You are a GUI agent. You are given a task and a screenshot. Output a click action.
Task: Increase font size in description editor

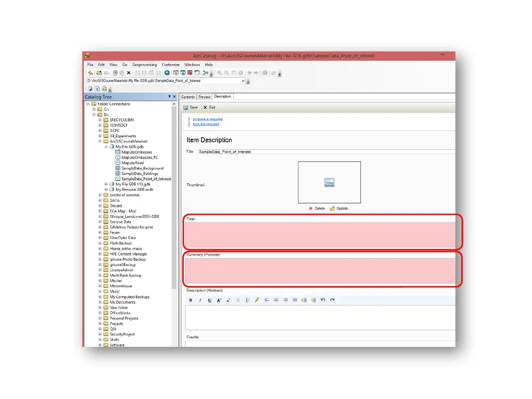pos(219,300)
